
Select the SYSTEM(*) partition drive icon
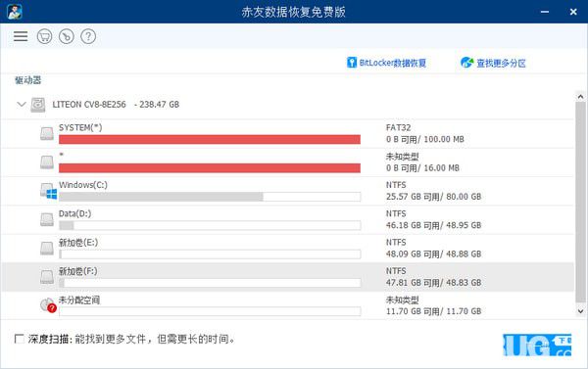[x=47, y=133]
